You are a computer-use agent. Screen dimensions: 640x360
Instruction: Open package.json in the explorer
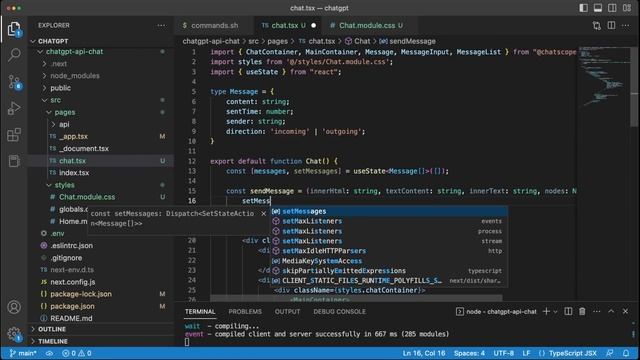(x=72, y=306)
